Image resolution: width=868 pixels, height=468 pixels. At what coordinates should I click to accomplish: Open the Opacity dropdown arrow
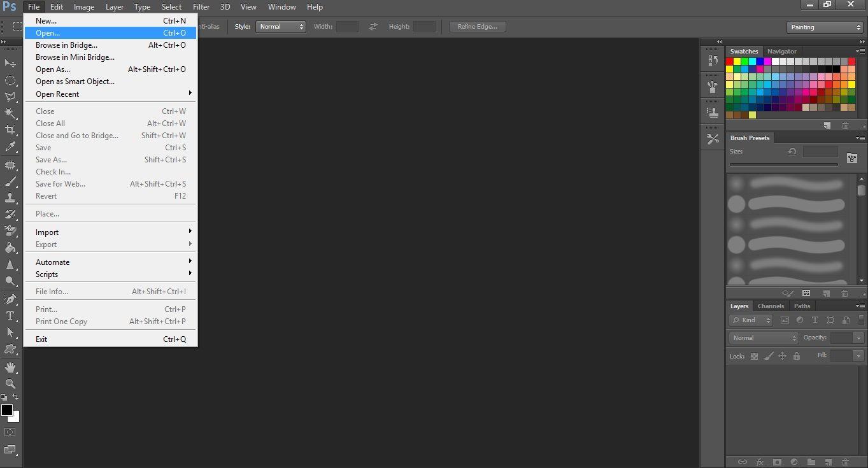pos(858,338)
